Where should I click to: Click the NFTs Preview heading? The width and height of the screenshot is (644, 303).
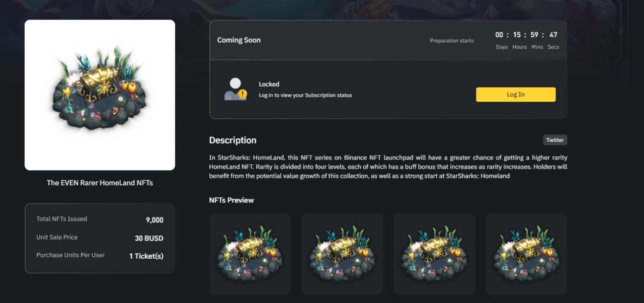(231, 200)
